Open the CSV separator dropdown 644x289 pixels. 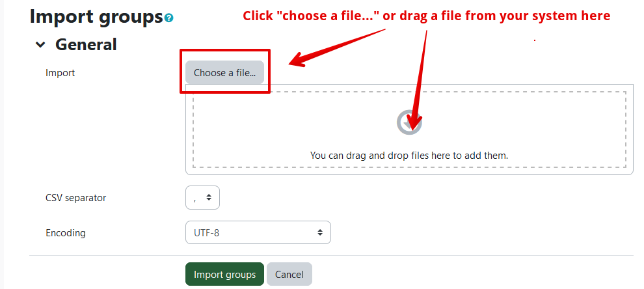tap(202, 198)
